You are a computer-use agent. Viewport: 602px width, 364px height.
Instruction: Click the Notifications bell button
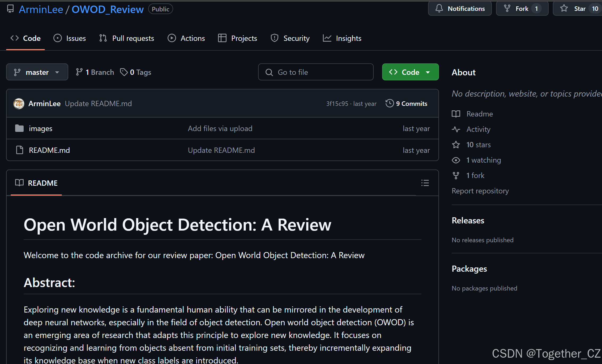[x=460, y=9]
